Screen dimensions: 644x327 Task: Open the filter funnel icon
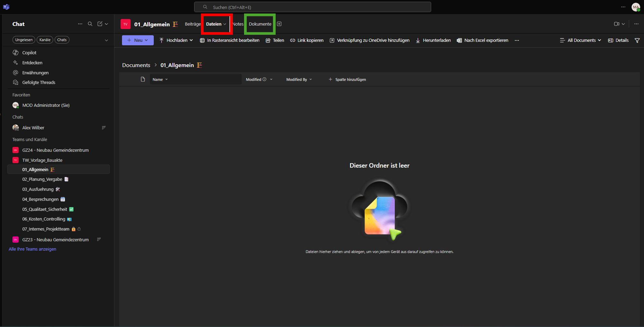[637, 40]
